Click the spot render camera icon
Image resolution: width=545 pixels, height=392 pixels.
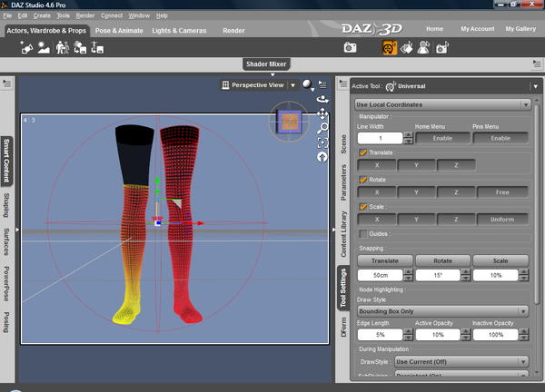[442, 47]
